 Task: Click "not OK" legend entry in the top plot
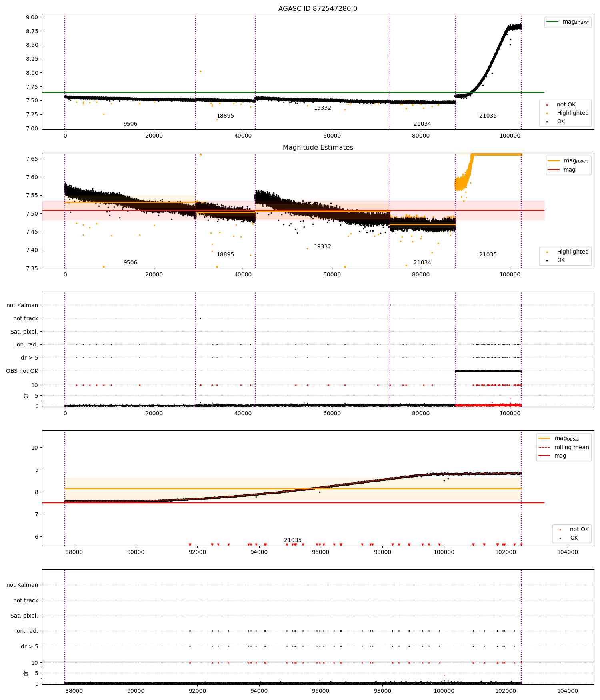(566, 105)
